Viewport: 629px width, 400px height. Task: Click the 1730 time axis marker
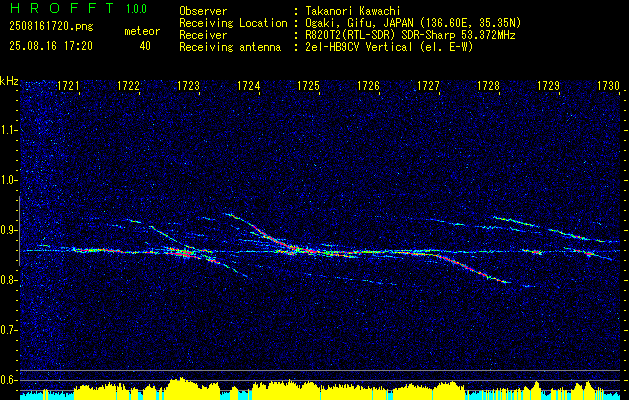coord(609,86)
